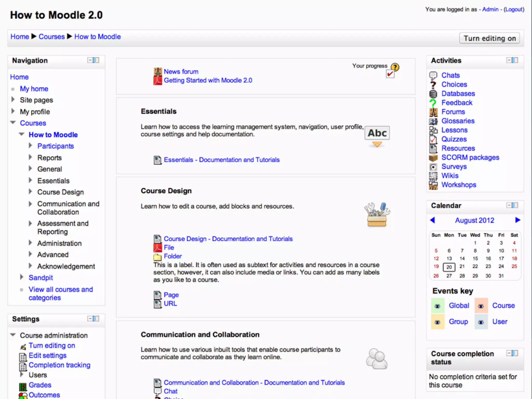This screenshot has width=532, height=399.
Task: Click the Grades icon in Settings
Action: point(23,387)
